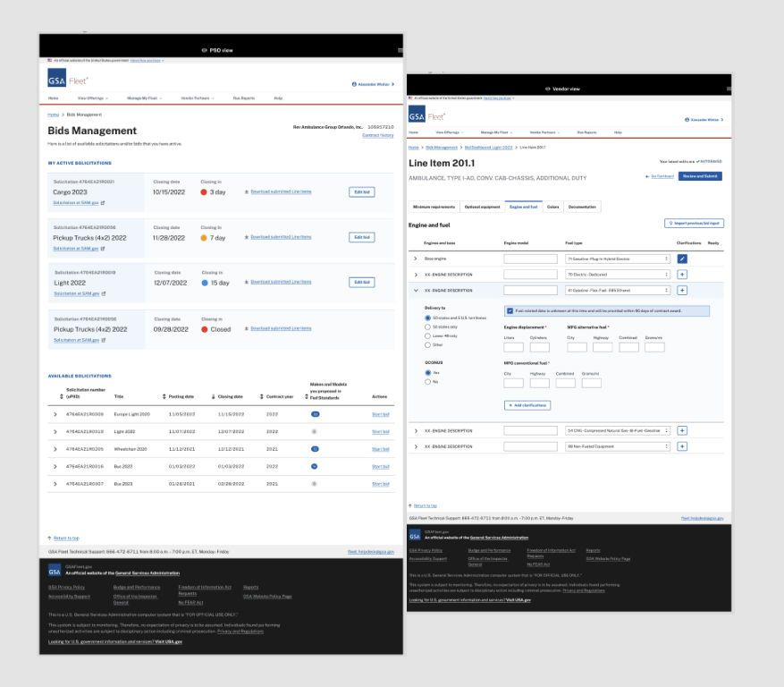784x687 pixels.
Task: Click the Review and Submit button
Action: click(701, 175)
